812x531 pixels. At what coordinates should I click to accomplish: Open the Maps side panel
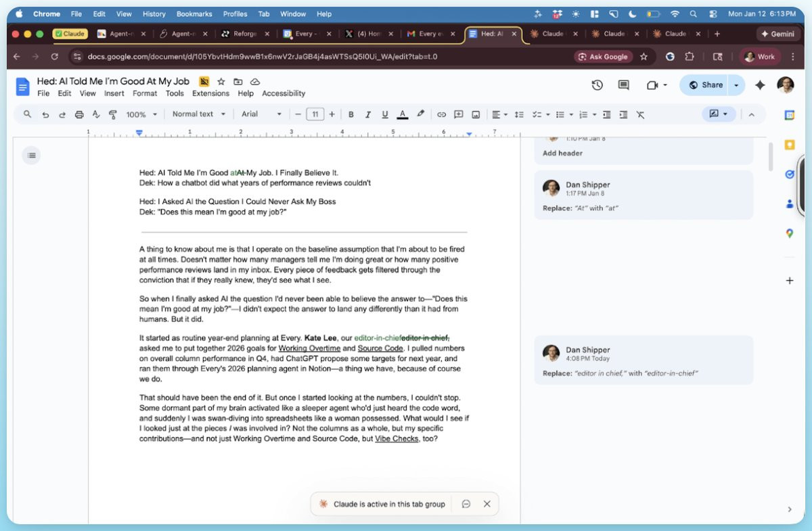point(789,233)
